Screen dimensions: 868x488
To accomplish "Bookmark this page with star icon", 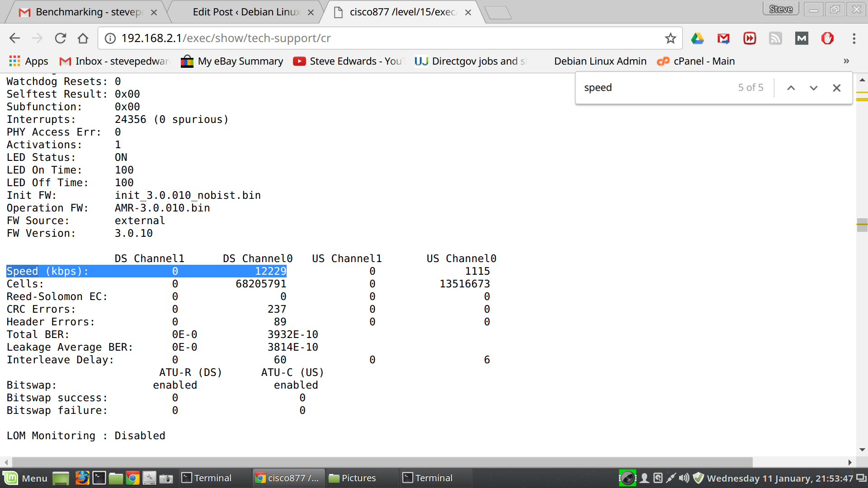I will pyautogui.click(x=670, y=38).
